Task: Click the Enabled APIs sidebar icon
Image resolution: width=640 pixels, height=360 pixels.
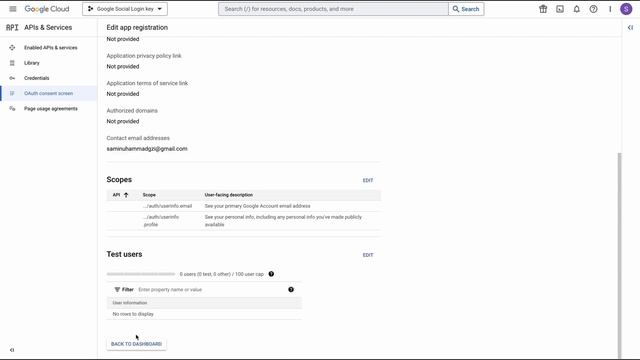Action: [12, 48]
